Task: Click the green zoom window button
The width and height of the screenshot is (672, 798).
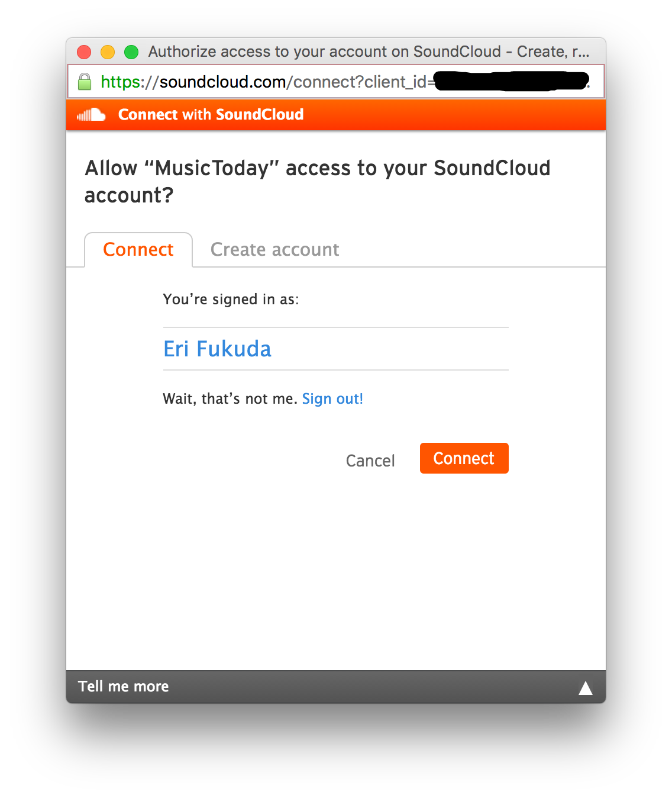Action: [131, 52]
